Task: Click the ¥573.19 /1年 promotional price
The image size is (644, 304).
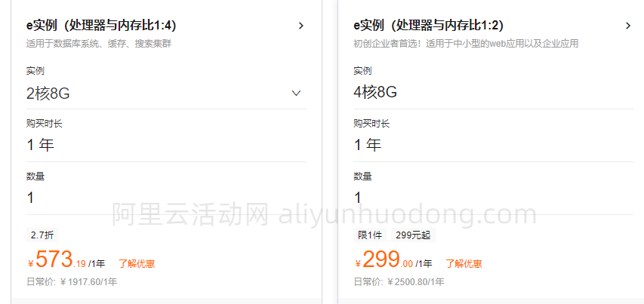Action: click(x=66, y=259)
